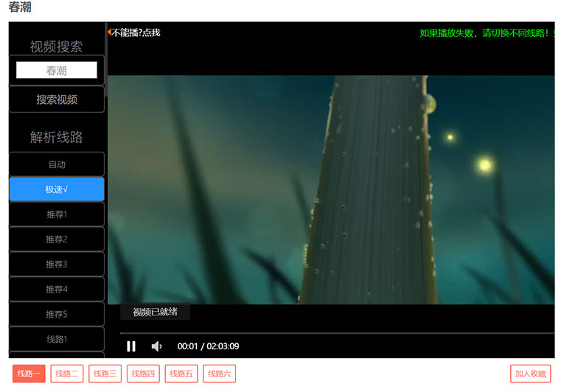Switch to the 线路一 source tab
Screen dimensions: 564x392
pos(29,374)
